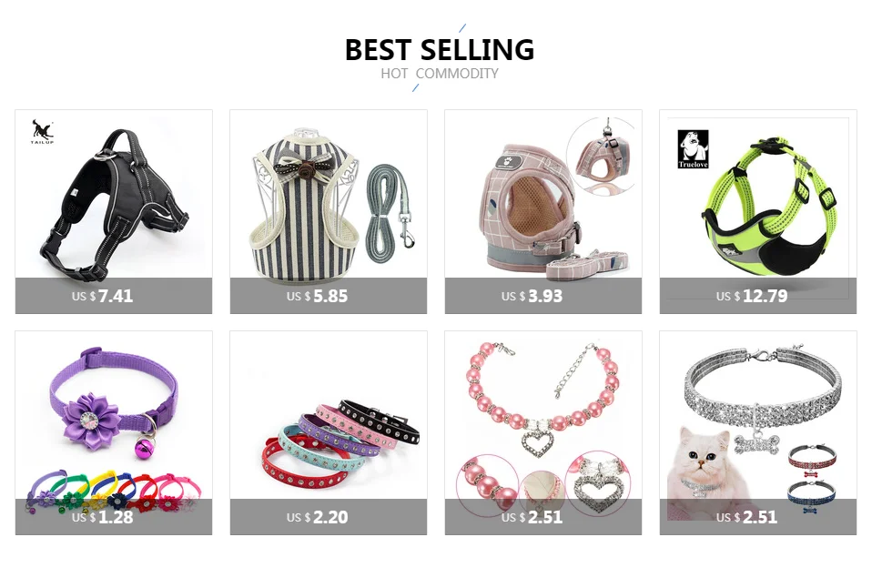The height and width of the screenshot is (588, 872).
Task: Click the heart pendant closeup circle
Action: pos(598,483)
